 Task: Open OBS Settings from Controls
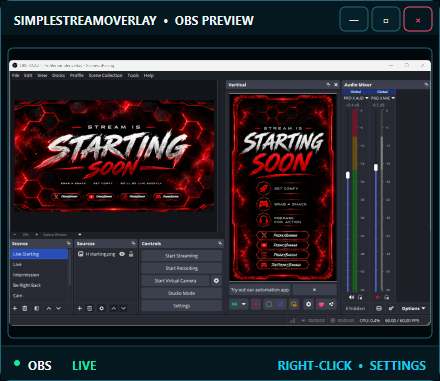click(x=182, y=306)
